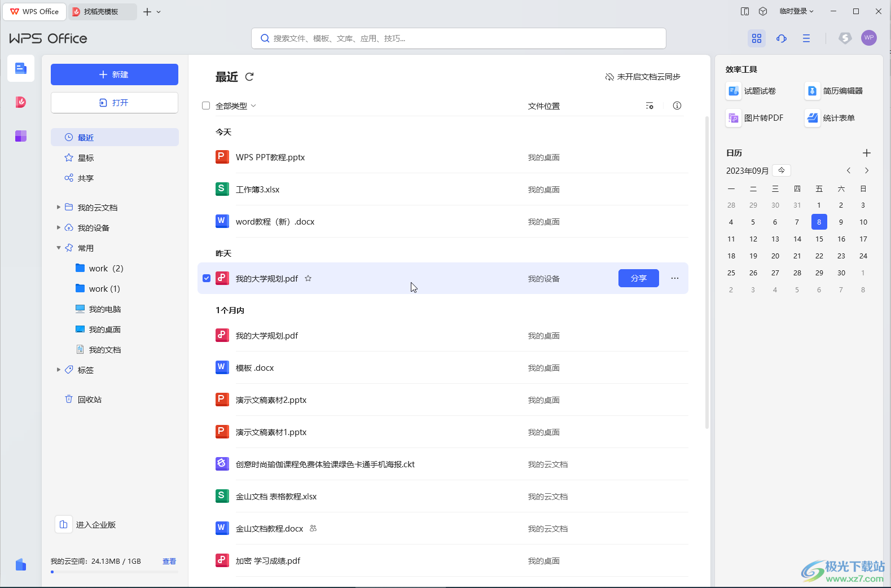Viewport: 891px width, 588px height.
Task: Open the WP user avatar
Action: (869, 38)
